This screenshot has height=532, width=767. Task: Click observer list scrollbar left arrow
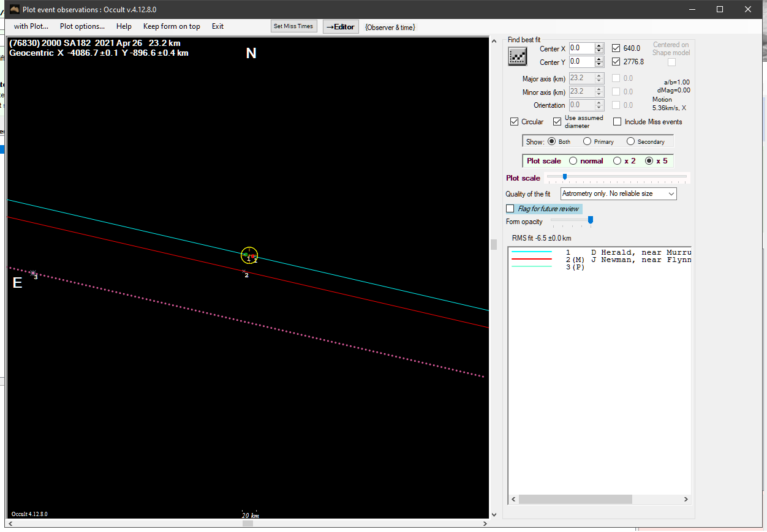pyautogui.click(x=513, y=500)
